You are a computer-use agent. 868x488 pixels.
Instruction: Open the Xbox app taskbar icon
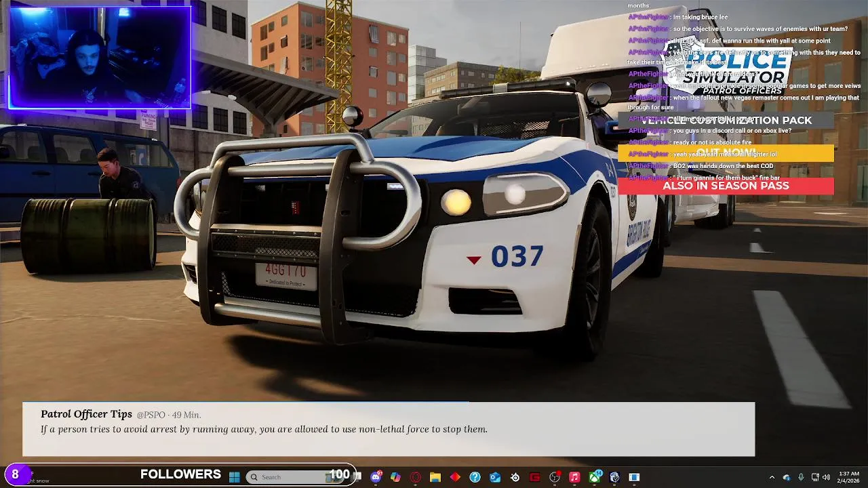tap(595, 477)
